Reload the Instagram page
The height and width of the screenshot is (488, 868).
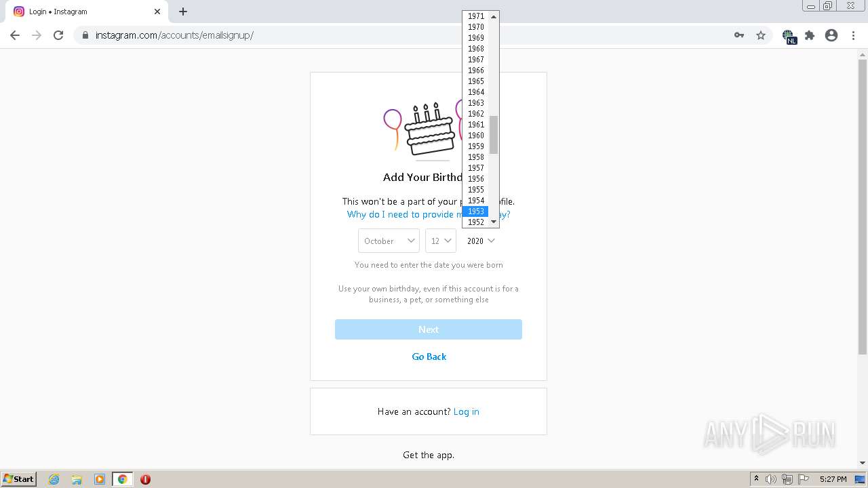point(58,35)
